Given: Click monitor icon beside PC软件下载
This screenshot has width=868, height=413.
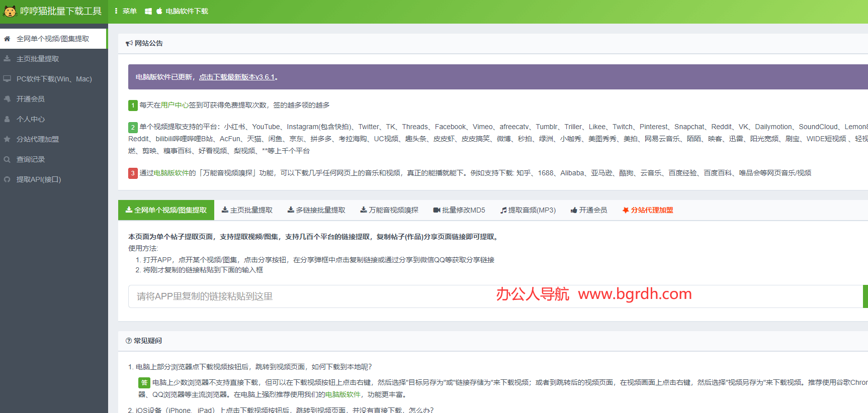Looking at the screenshot, I should click(7, 79).
